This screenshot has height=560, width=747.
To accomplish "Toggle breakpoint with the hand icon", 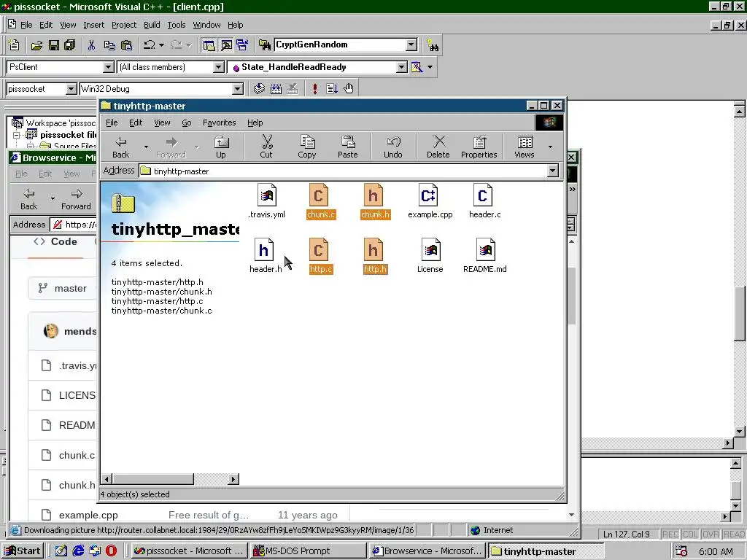I will [x=349, y=88].
